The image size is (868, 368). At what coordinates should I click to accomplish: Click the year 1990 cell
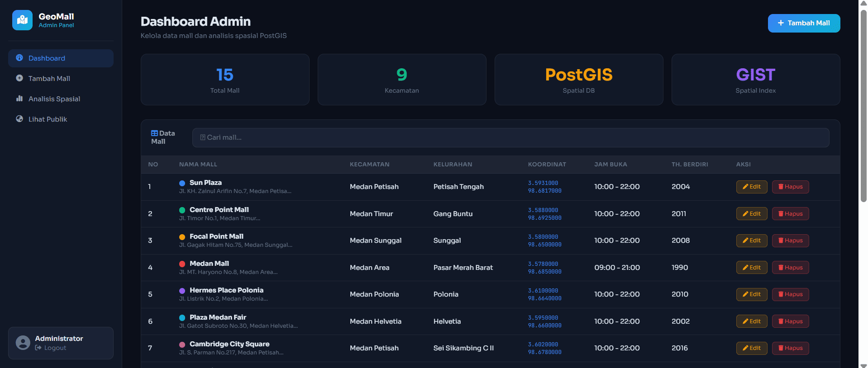click(x=680, y=268)
